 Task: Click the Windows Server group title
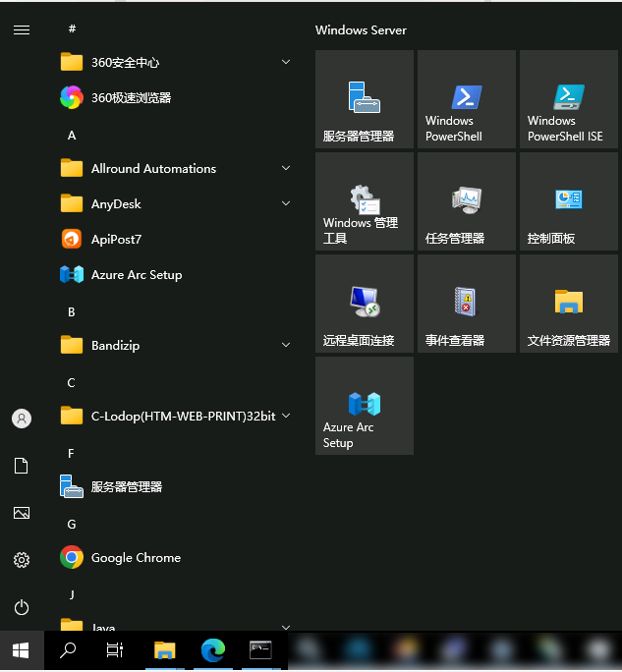(x=361, y=30)
